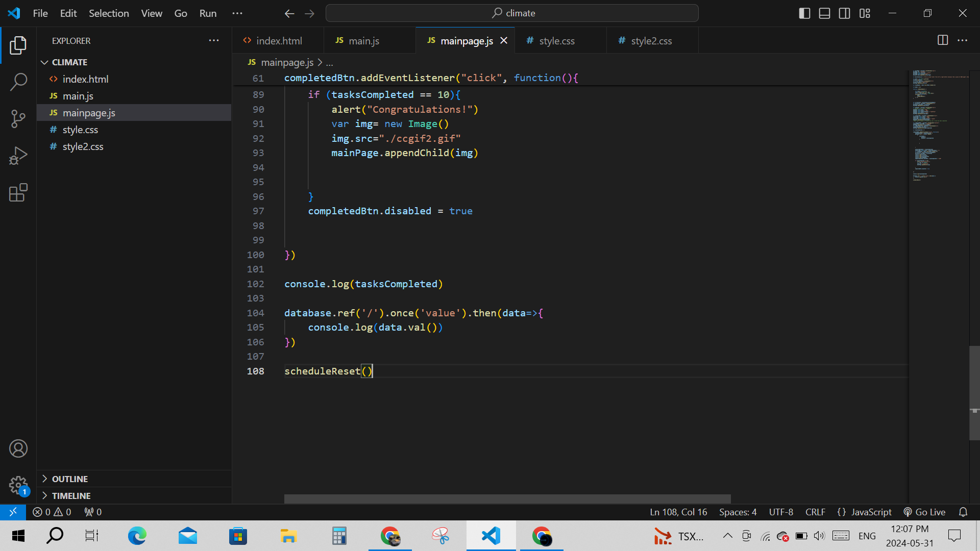
Task: Open the Source Control view
Action: 18,119
